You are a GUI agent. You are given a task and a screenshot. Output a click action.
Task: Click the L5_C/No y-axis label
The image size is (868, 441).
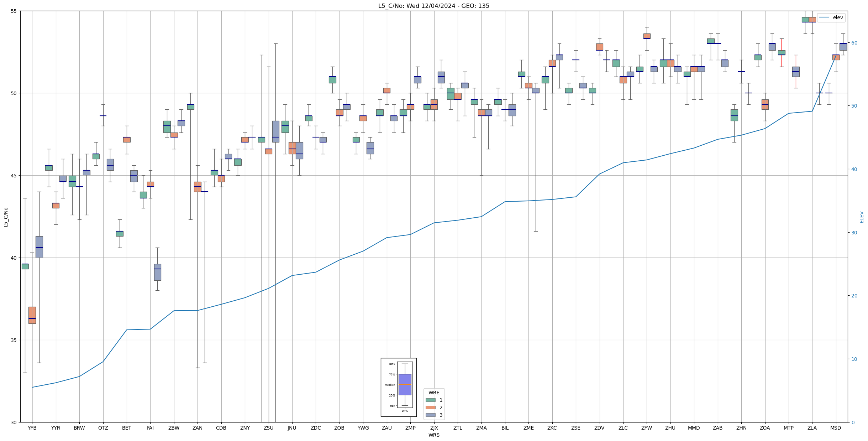[6, 217]
